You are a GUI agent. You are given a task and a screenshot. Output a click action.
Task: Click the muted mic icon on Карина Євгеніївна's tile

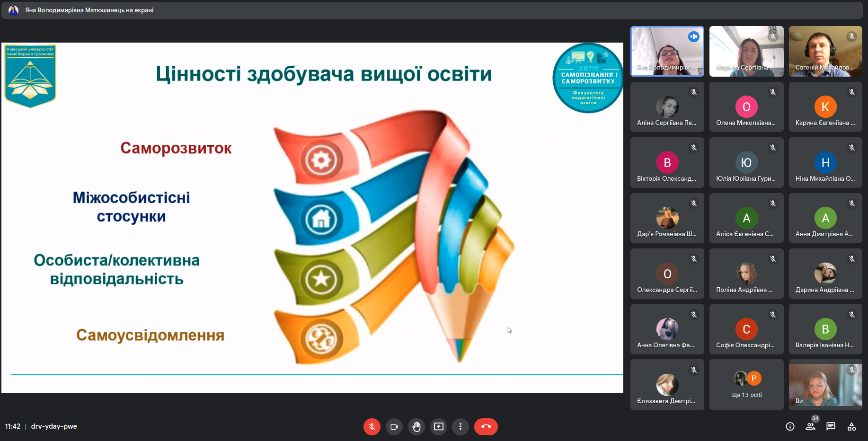click(851, 92)
